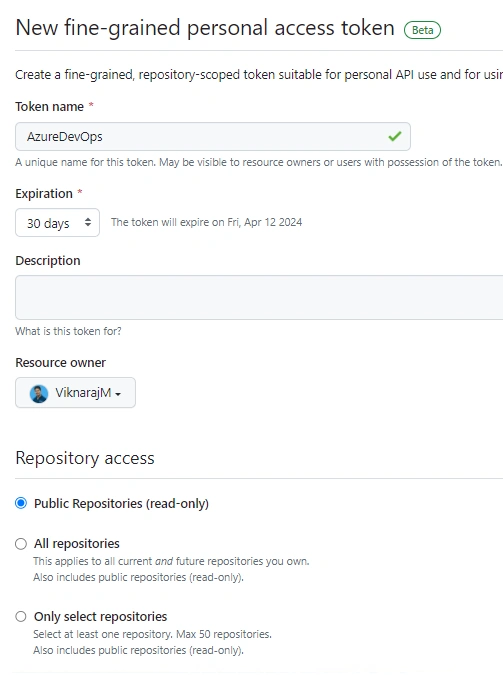Choose Only select repositories option
503x675 pixels.
pos(21,616)
